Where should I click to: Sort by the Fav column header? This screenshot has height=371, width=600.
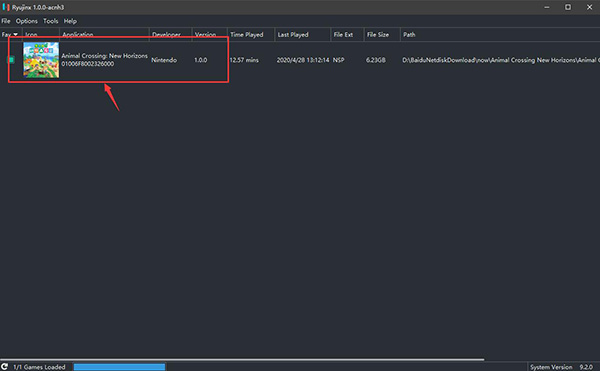tap(10, 34)
